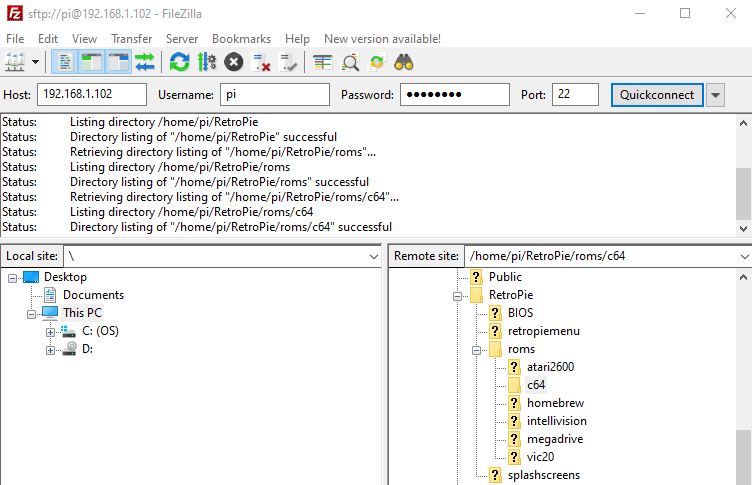
Task: Click remote tree scroll up arrow
Action: click(x=743, y=277)
